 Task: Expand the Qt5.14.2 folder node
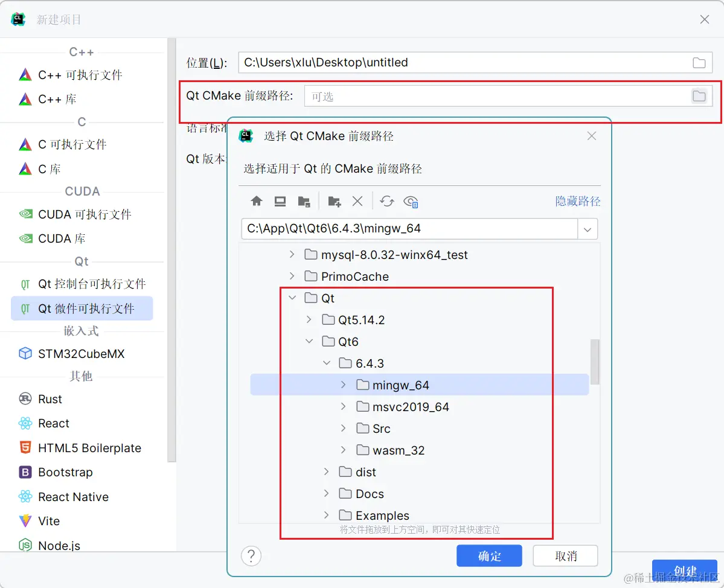(x=309, y=319)
